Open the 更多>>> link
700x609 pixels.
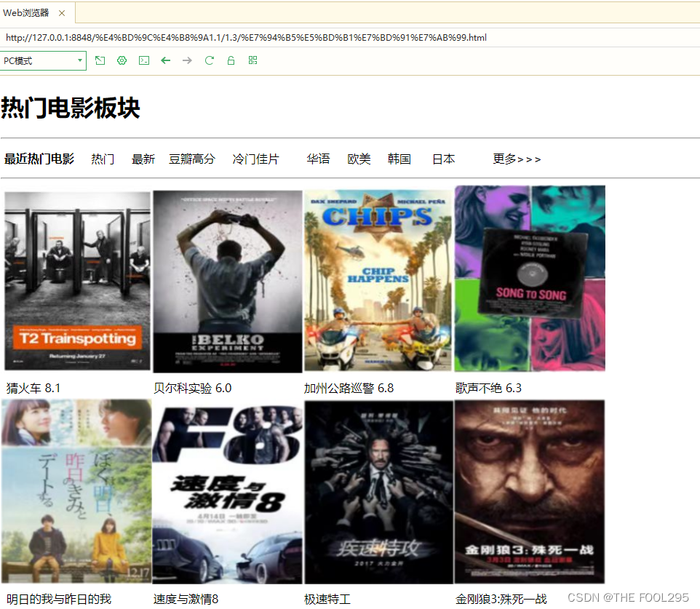517,159
